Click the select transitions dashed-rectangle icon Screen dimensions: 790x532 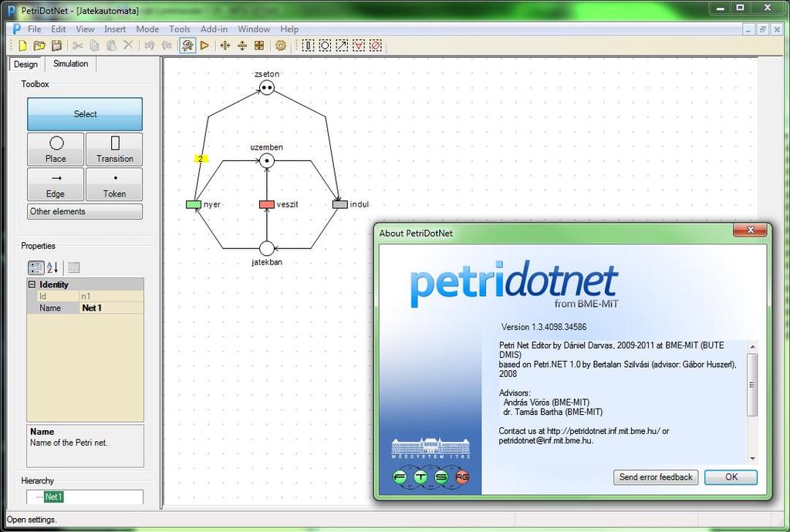[308, 45]
